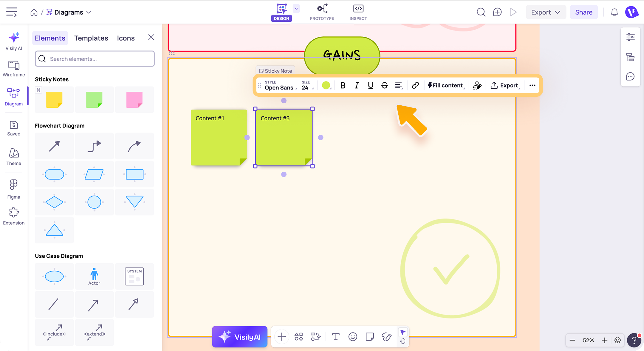Viewport: 644px width, 351px height.
Task: Select the include relationship connector
Action: coord(54,332)
